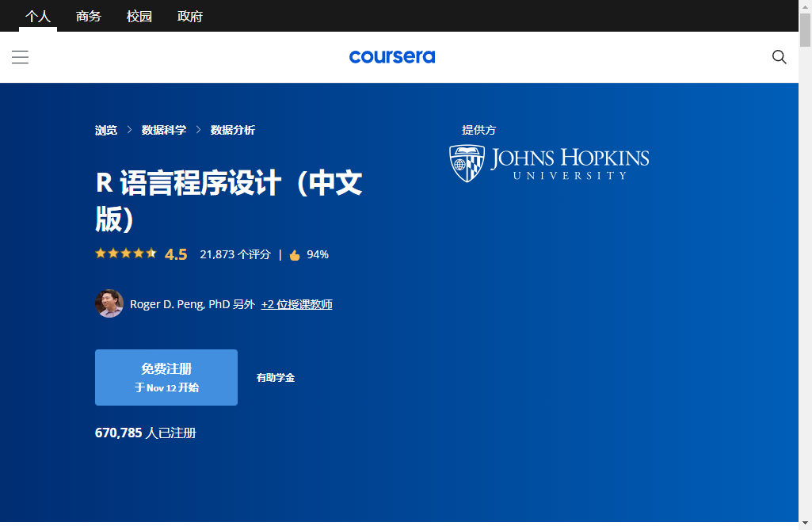The height and width of the screenshot is (530, 812).
Task: Open the 数据分析 breadcrumb link
Action: 233,130
